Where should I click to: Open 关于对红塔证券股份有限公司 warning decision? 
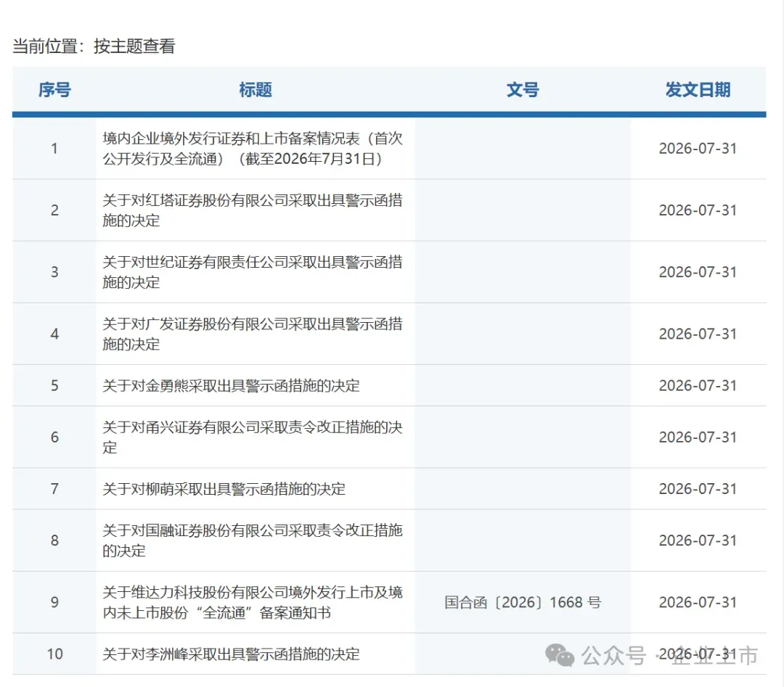253,210
